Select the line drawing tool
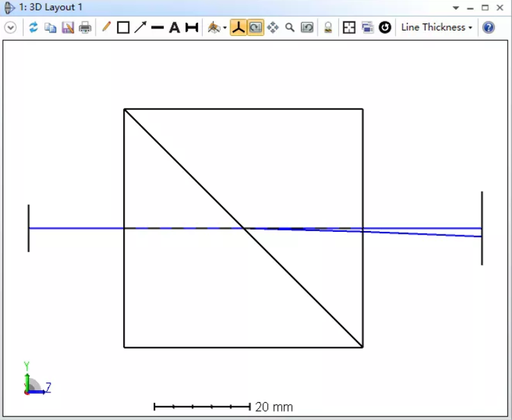Screen dimensions: 512x420 pyautogui.click(x=158, y=28)
